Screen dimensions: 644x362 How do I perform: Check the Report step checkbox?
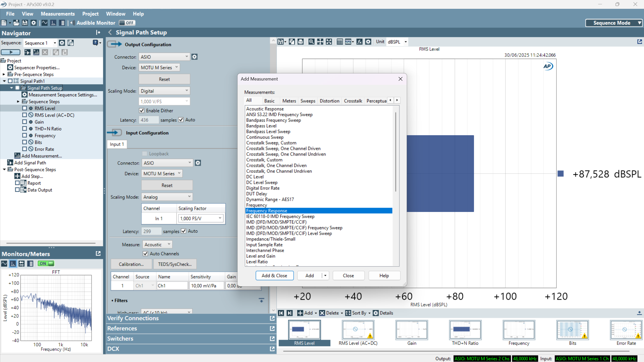pyautogui.click(x=17, y=183)
